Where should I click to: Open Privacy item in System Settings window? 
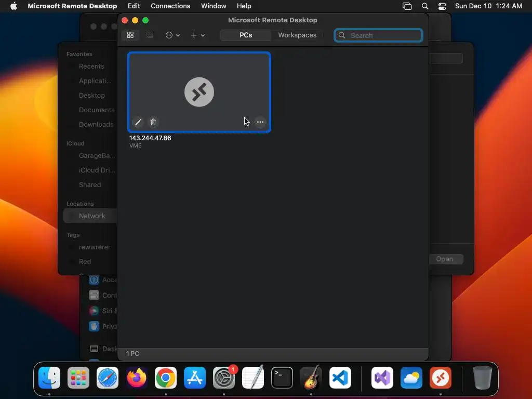(x=102, y=326)
